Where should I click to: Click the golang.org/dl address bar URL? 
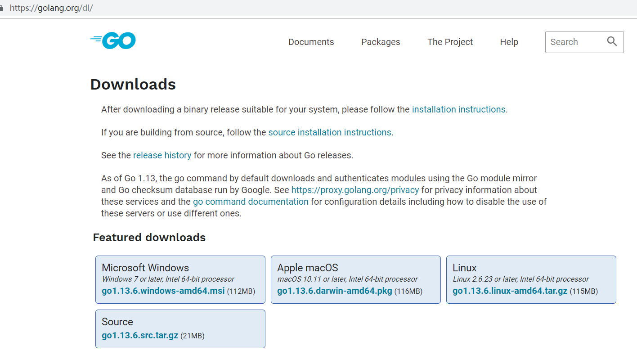(51, 8)
